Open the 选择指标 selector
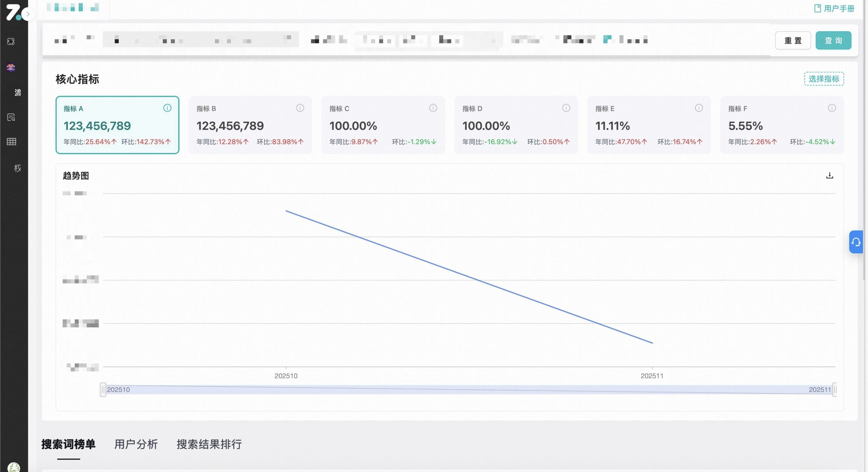 click(x=824, y=79)
